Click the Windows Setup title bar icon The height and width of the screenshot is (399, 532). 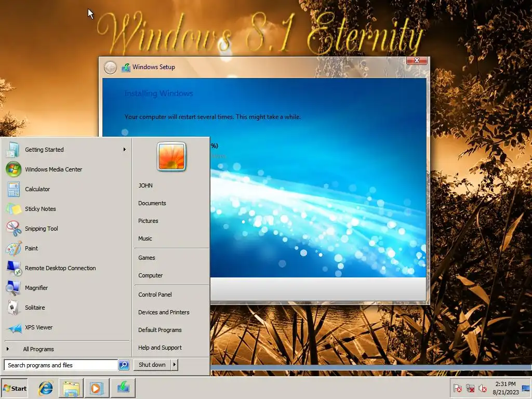point(126,67)
